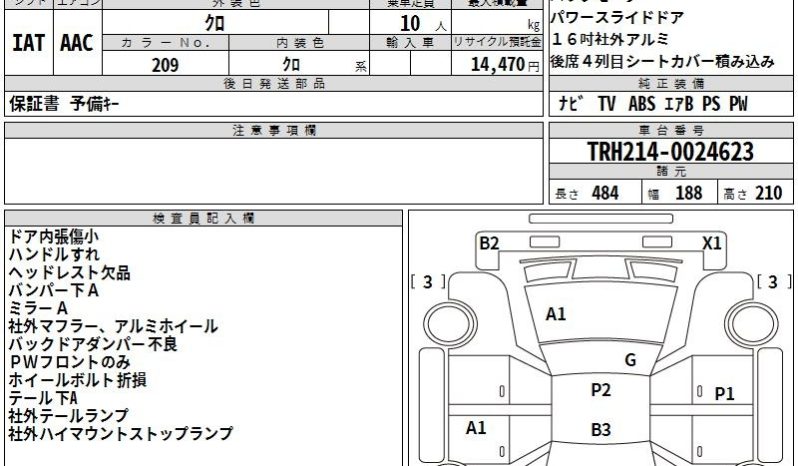Select the IAT shift cell
This screenshot has width=798, height=466.
tap(28, 42)
